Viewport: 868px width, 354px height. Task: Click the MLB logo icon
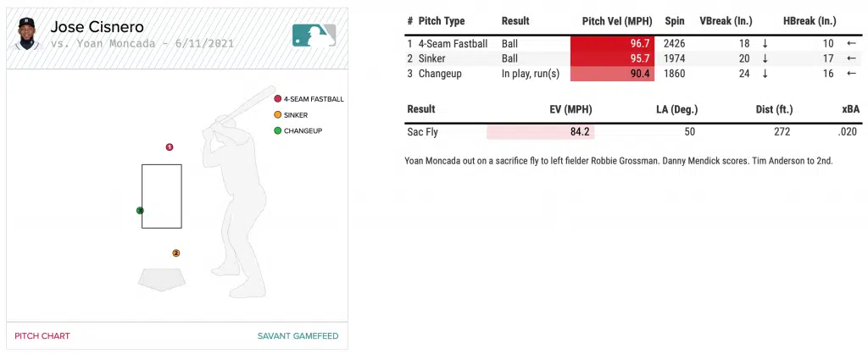point(314,35)
